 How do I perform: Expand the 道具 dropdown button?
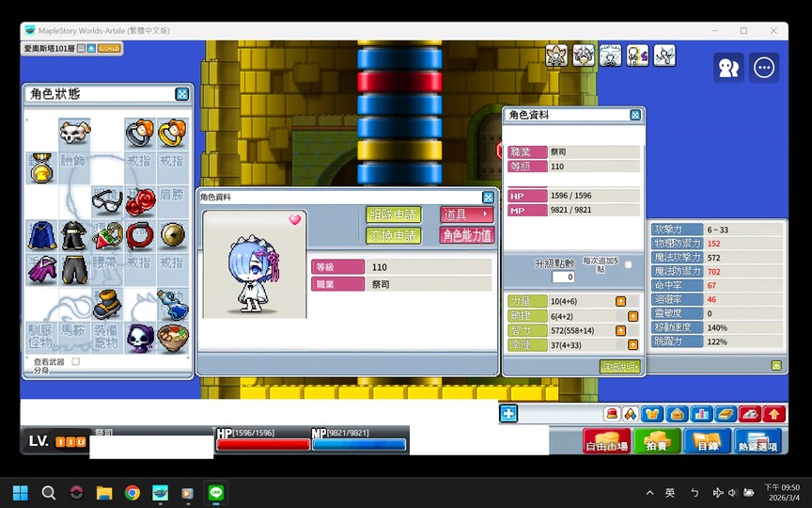click(467, 214)
